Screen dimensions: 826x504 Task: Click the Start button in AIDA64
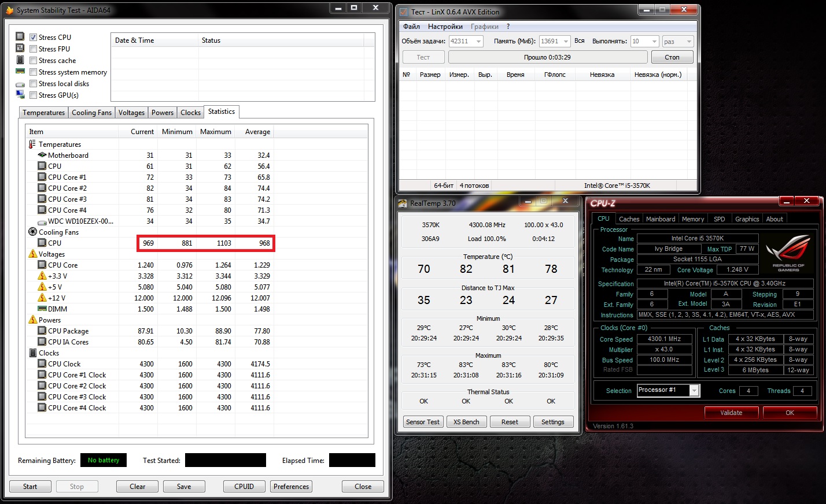click(30, 487)
